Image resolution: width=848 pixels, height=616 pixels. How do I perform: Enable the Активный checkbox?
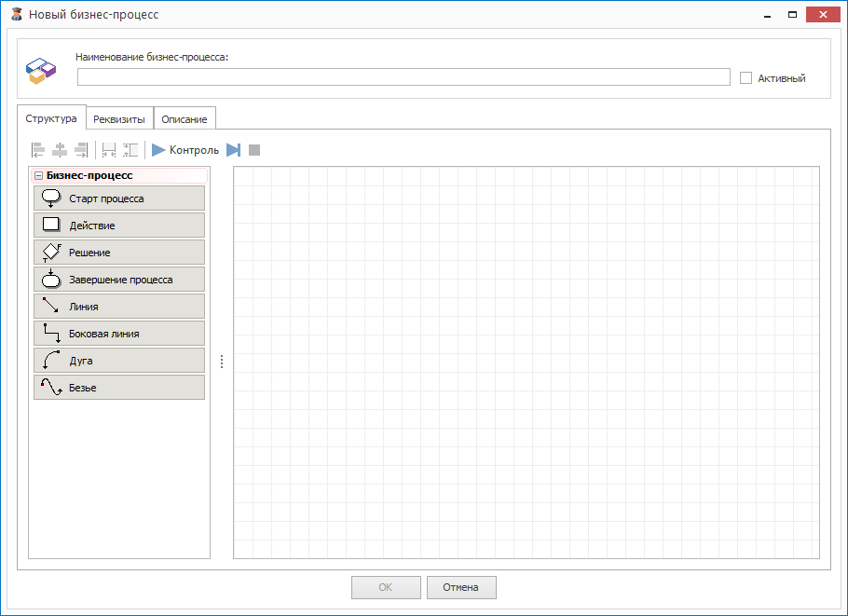pos(745,78)
